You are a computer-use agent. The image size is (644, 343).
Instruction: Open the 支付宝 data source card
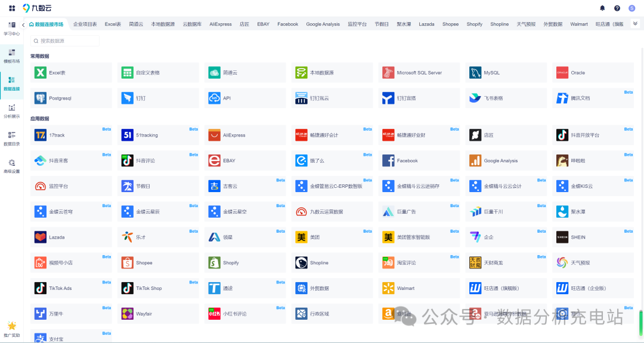[71, 336]
